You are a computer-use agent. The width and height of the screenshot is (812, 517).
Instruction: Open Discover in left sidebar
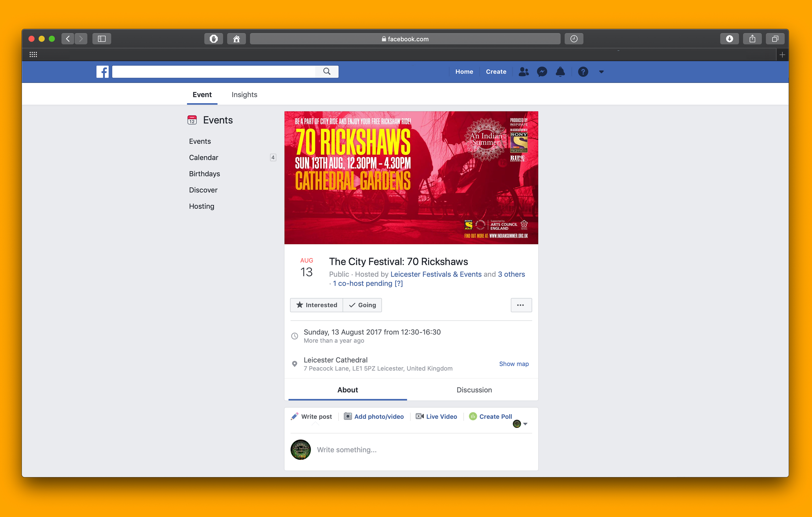tap(203, 190)
